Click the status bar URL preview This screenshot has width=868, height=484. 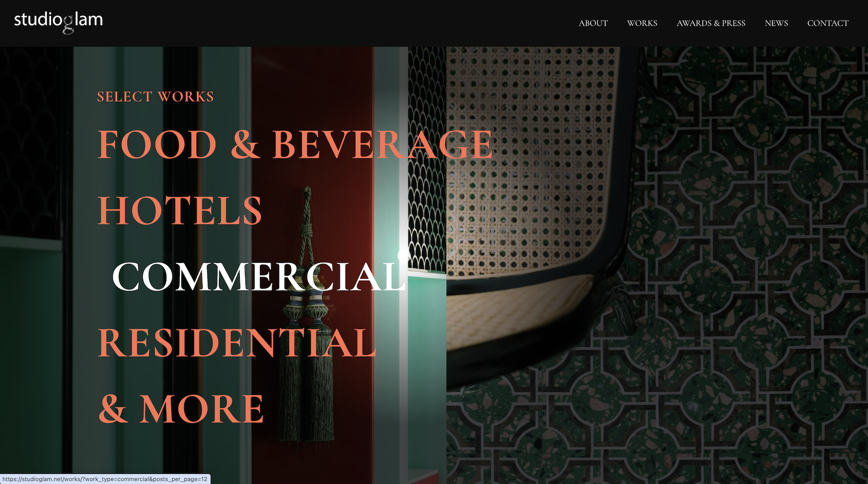(105, 479)
